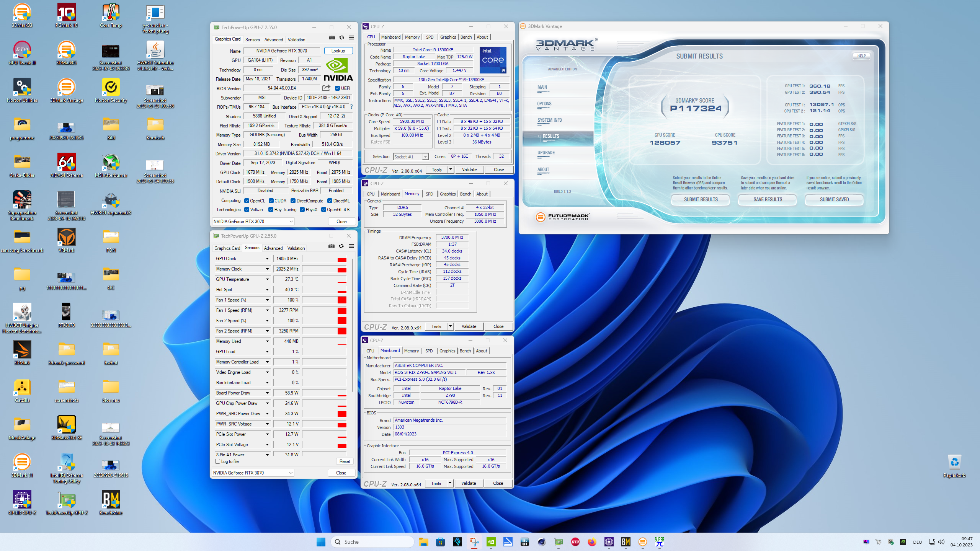The height and width of the screenshot is (551, 980).
Task: Expand the GPU Clock sensor dropdown
Action: coord(267,259)
